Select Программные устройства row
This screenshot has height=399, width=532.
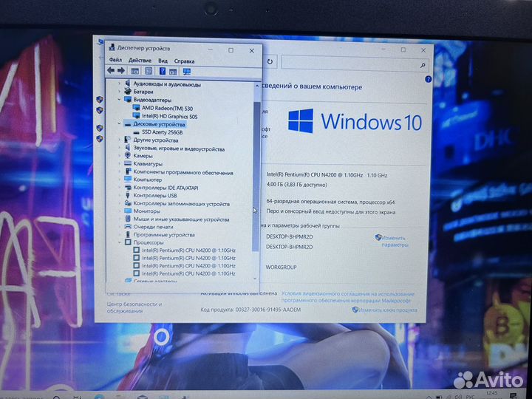[164, 234]
